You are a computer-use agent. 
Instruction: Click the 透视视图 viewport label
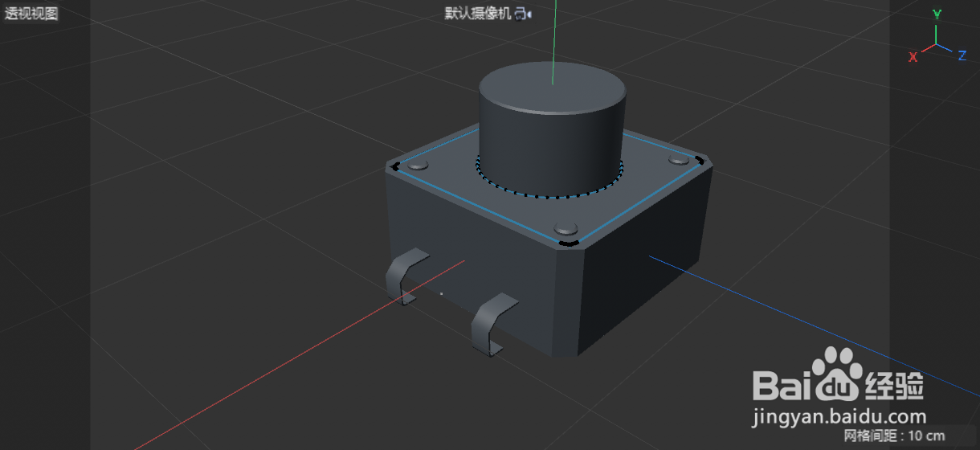pyautogui.click(x=31, y=14)
